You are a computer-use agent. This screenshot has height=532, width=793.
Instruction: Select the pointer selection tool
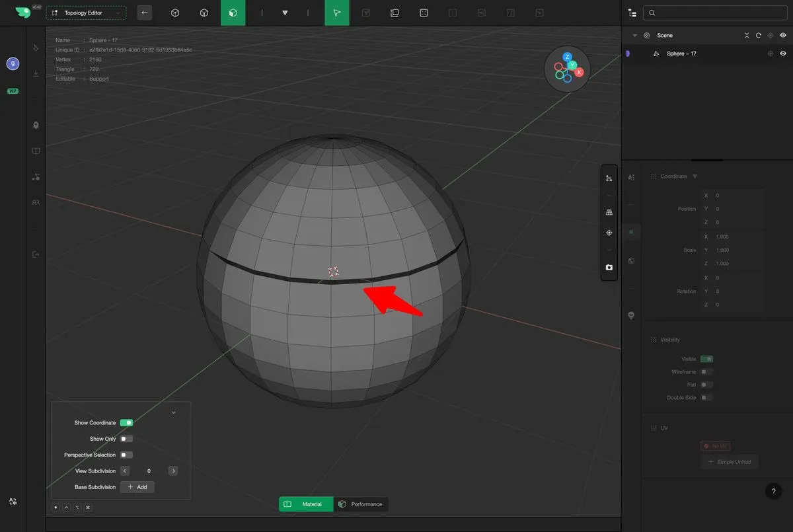pyautogui.click(x=337, y=13)
